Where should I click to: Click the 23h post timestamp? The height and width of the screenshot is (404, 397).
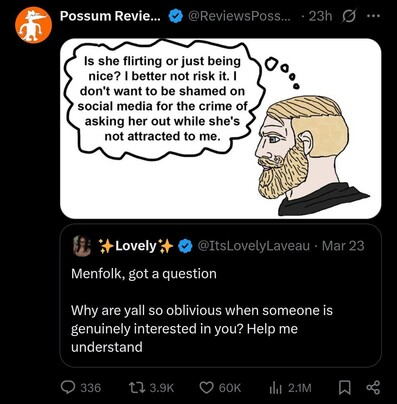pos(320,16)
